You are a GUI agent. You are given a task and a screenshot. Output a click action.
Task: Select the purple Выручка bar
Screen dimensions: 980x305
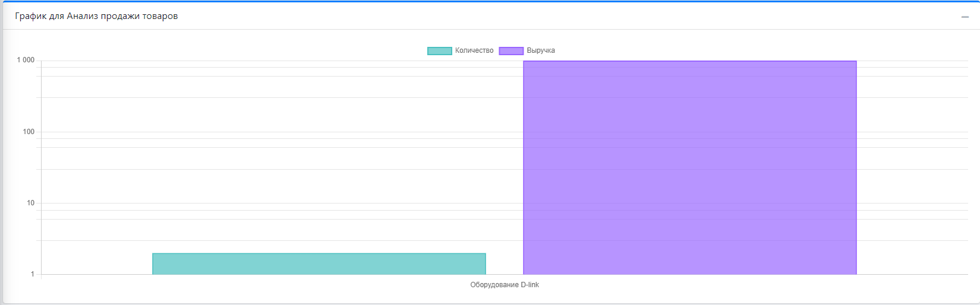click(x=689, y=167)
